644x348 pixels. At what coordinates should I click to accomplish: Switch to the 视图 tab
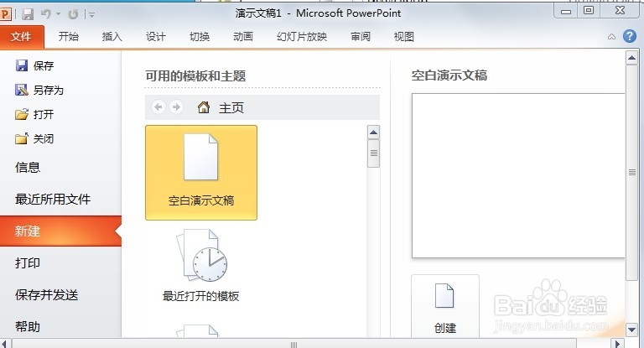pos(403,37)
